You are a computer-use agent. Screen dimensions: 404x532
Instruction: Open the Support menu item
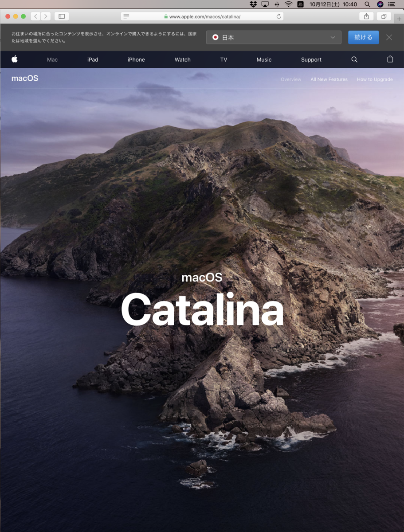pyautogui.click(x=311, y=59)
